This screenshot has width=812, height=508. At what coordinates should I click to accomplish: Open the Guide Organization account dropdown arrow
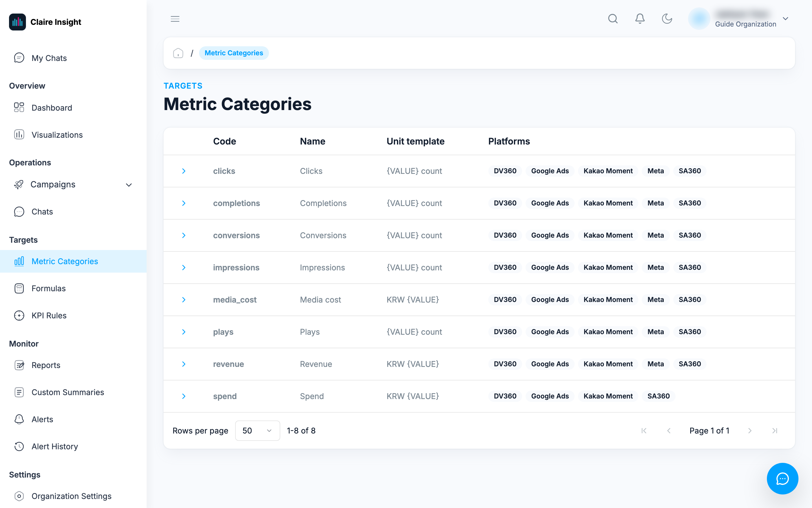(785, 19)
